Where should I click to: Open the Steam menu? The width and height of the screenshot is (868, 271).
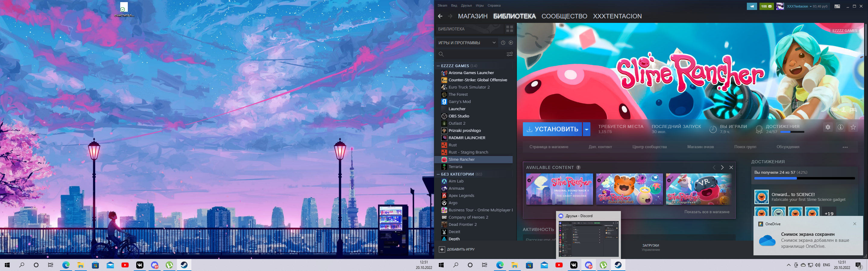click(x=442, y=5)
